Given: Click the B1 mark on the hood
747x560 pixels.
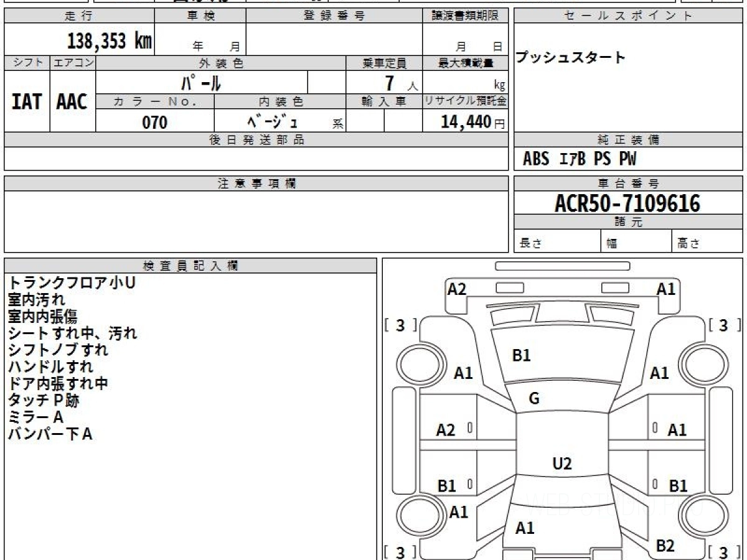Looking at the screenshot, I should 521,355.
